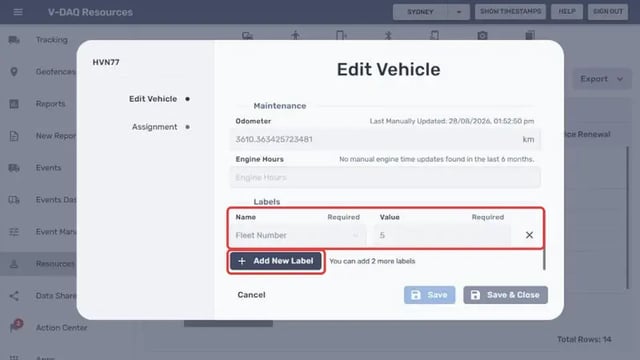Open Action Center in the sidebar
Image resolution: width=640 pixels, height=360 pixels.
[x=61, y=327]
